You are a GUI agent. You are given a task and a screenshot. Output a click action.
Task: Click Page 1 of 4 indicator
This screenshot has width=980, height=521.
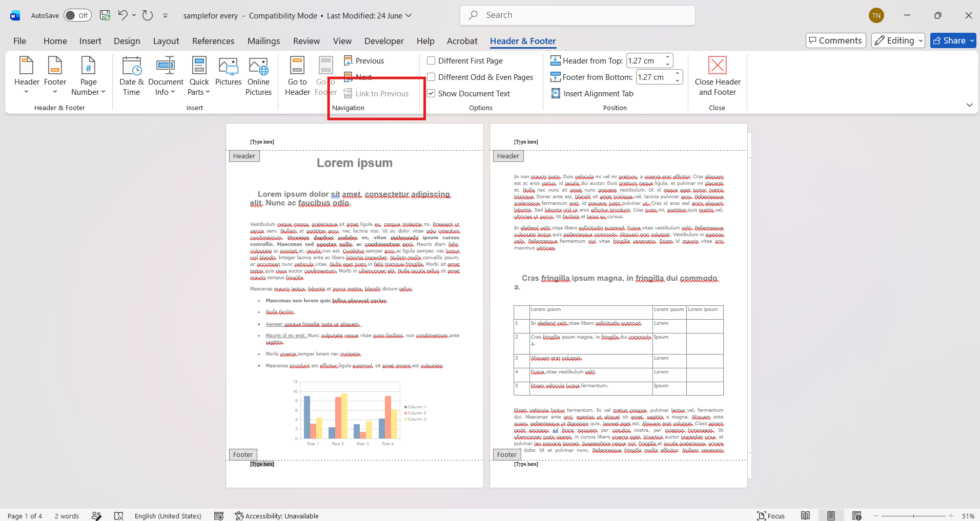pos(25,516)
